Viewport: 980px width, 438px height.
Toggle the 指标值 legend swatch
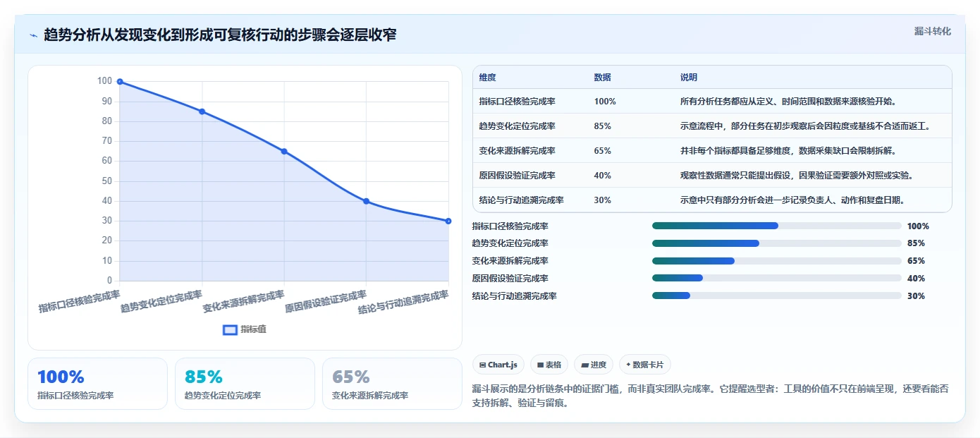(x=230, y=329)
